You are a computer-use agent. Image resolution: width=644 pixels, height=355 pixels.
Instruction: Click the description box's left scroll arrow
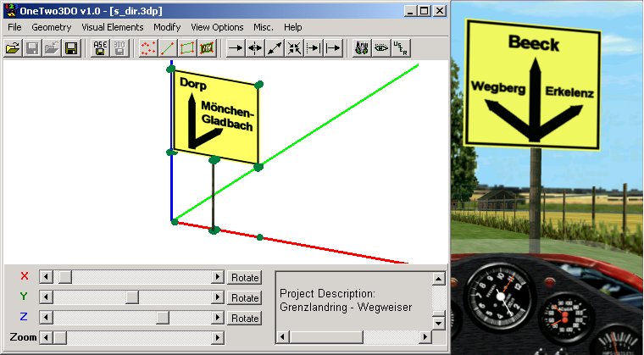point(283,337)
